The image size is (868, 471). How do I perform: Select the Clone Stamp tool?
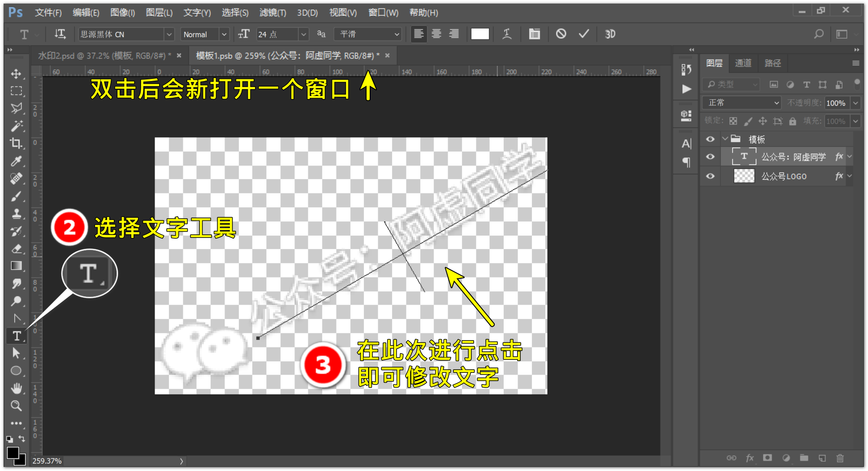tap(17, 213)
